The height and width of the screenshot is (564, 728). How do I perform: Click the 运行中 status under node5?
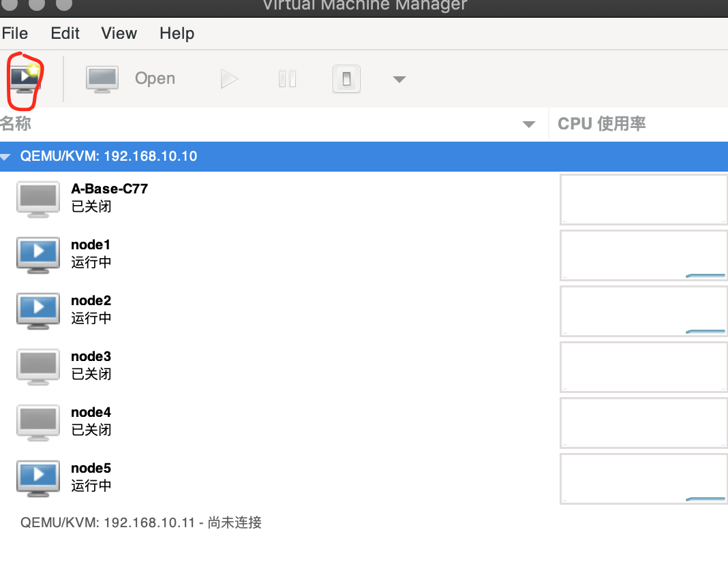click(x=91, y=486)
